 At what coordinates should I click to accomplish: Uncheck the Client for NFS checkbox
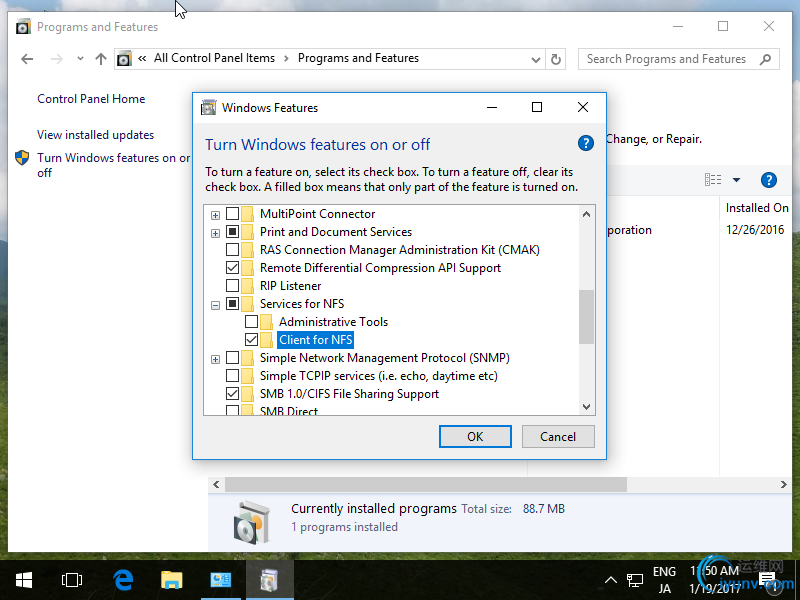(x=251, y=339)
